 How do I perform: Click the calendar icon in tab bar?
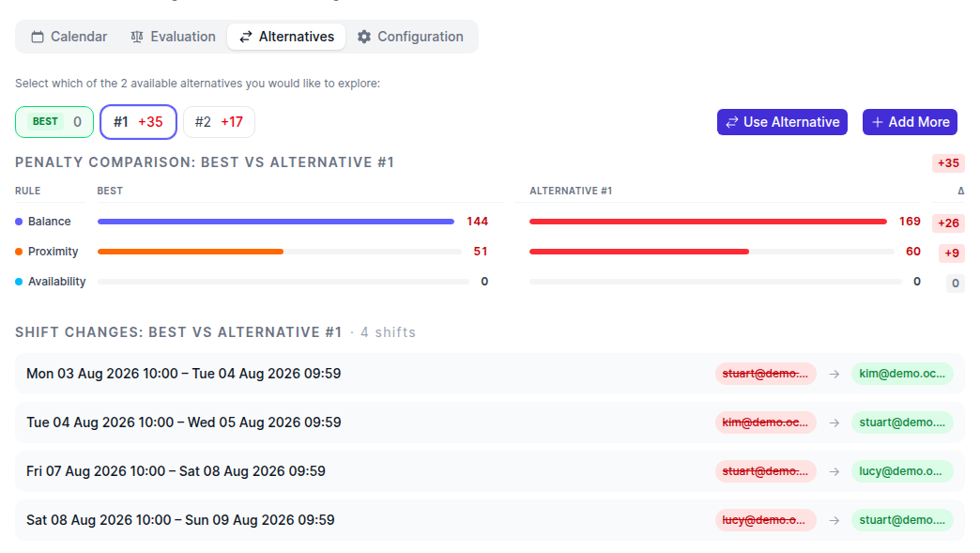(38, 37)
